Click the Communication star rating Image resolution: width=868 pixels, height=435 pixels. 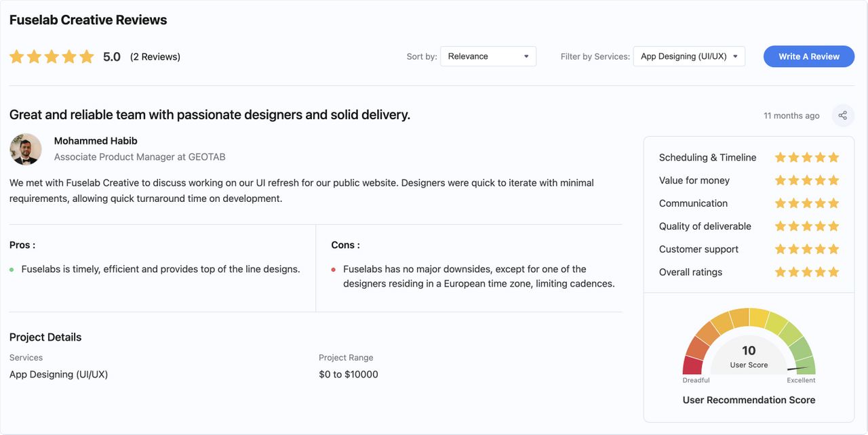pyautogui.click(x=807, y=203)
